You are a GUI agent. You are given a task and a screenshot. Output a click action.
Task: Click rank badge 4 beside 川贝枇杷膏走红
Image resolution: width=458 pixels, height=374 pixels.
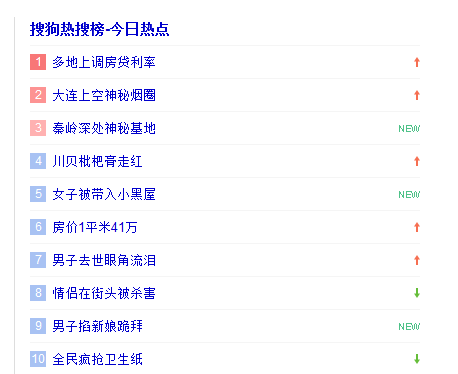(x=38, y=161)
